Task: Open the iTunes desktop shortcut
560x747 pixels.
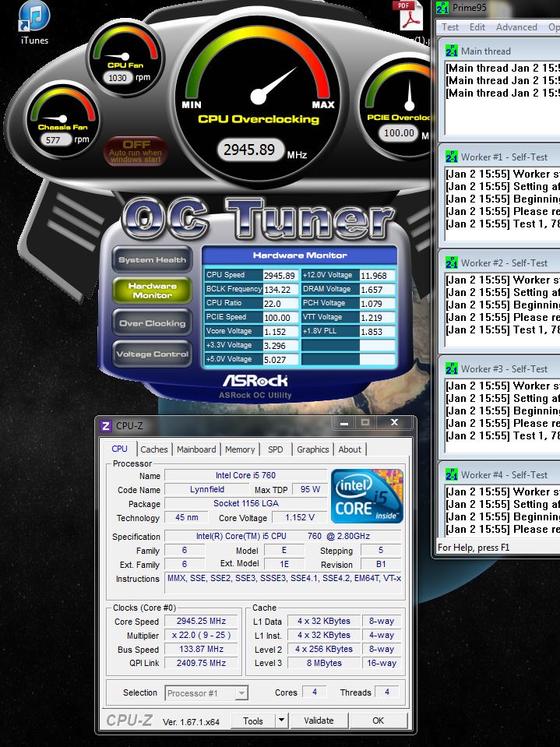Action: pyautogui.click(x=34, y=23)
